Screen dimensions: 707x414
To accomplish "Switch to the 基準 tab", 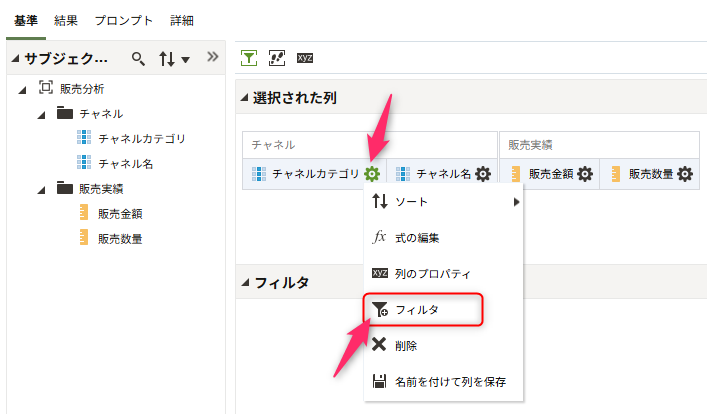I will pos(26,21).
